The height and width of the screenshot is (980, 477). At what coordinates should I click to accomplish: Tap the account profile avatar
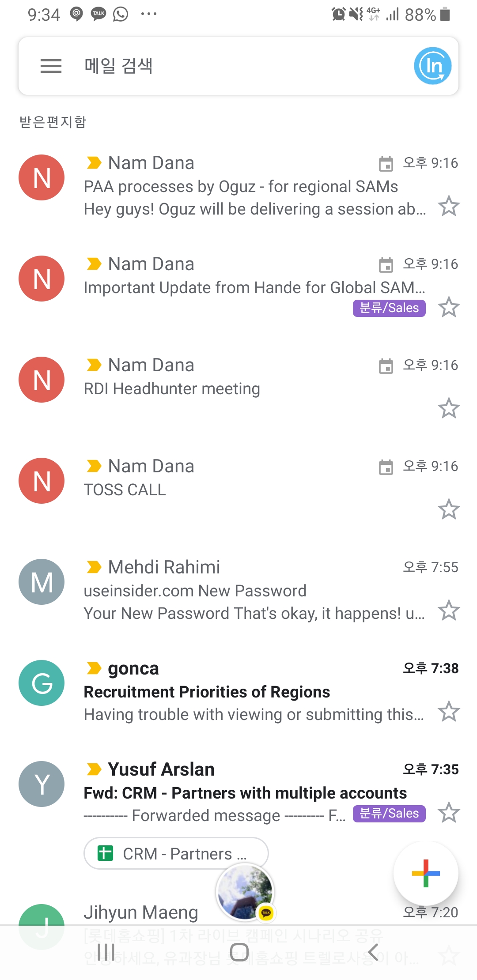click(432, 66)
